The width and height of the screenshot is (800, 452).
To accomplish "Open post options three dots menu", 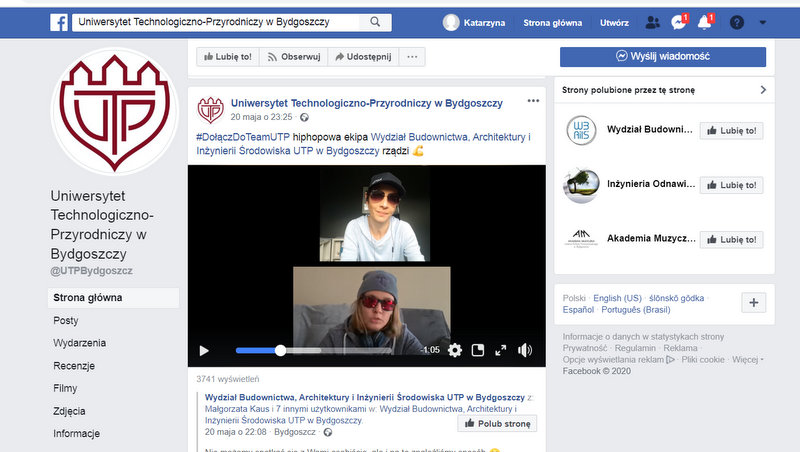I will coord(533,101).
